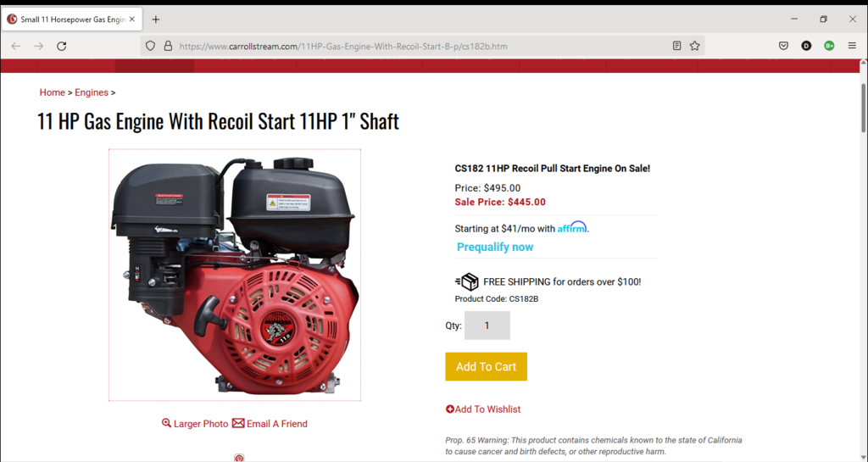Reload the page with the refresh icon
Screen dimensions: 868x462
pyautogui.click(x=61, y=47)
